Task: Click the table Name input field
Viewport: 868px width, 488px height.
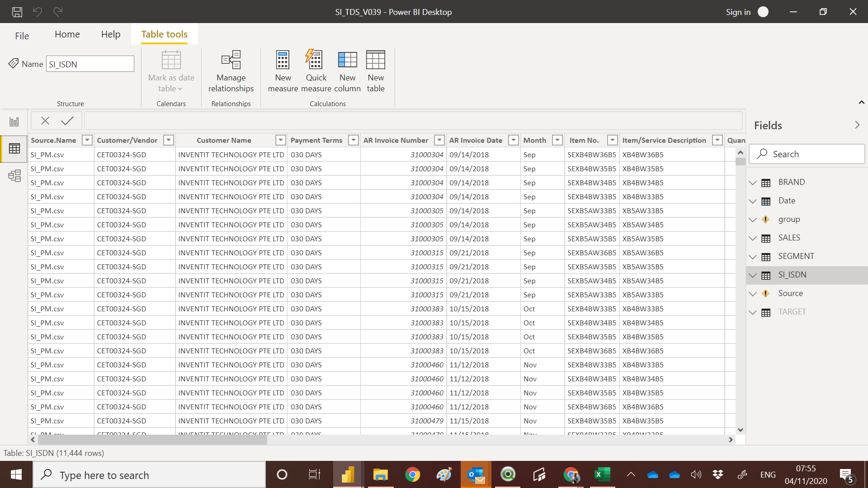Action: 90,64
